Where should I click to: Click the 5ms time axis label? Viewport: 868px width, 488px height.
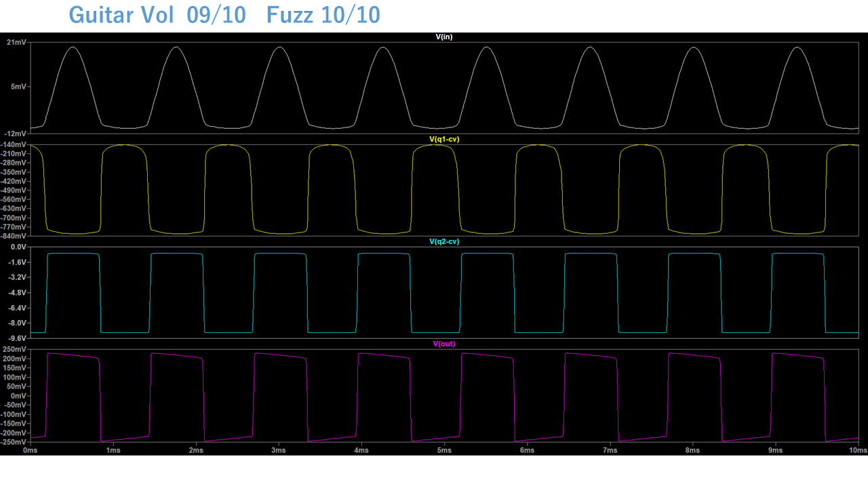(x=444, y=450)
